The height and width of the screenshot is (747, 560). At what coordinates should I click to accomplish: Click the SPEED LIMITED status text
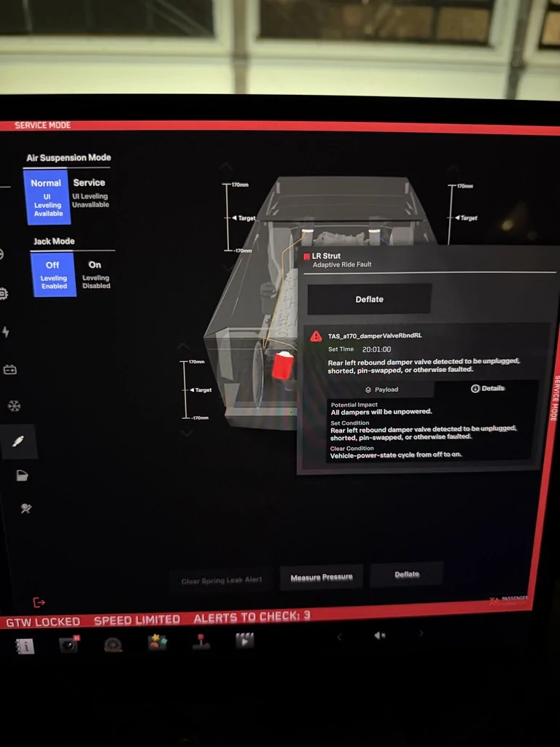click(x=137, y=620)
